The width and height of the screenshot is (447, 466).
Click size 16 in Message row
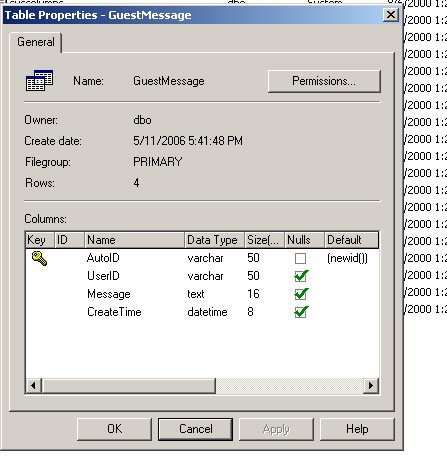tap(253, 294)
